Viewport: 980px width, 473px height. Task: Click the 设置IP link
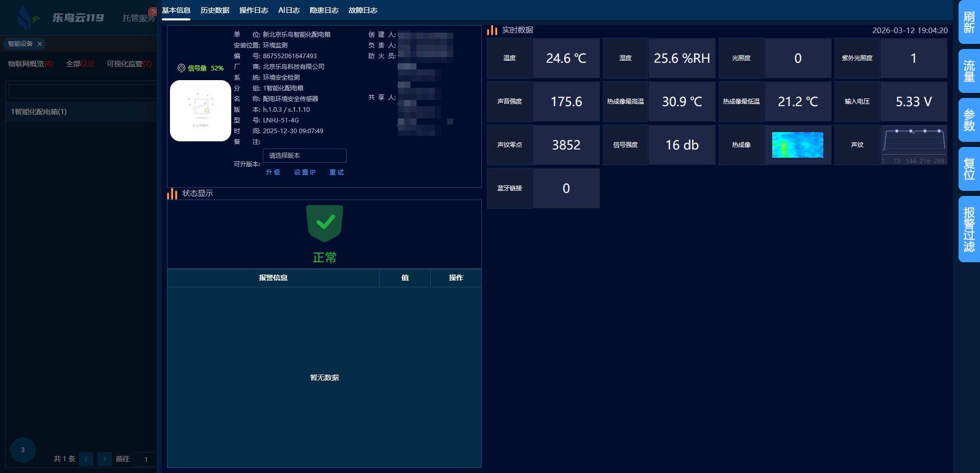[305, 172]
